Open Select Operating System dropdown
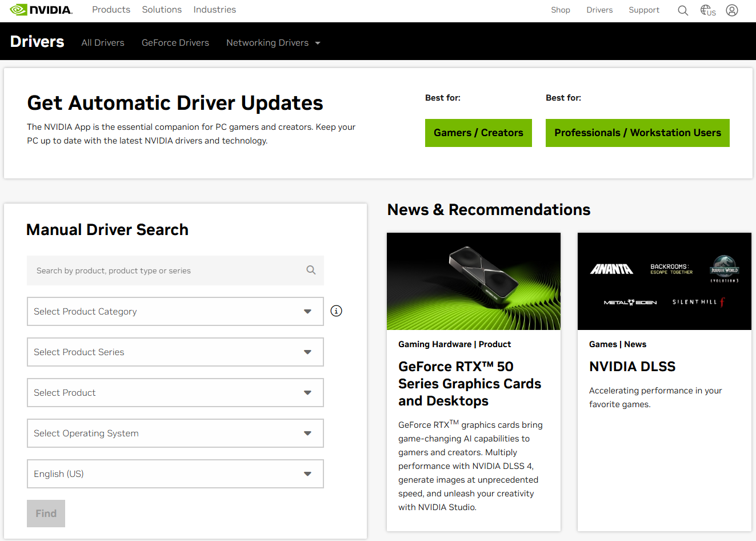756x541 pixels. pos(175,433)
